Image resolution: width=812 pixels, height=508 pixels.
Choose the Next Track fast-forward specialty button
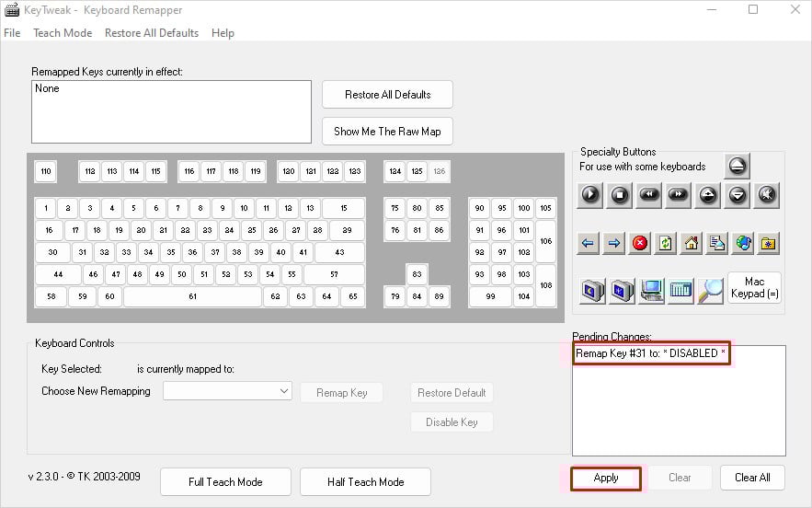pos(678,195)
